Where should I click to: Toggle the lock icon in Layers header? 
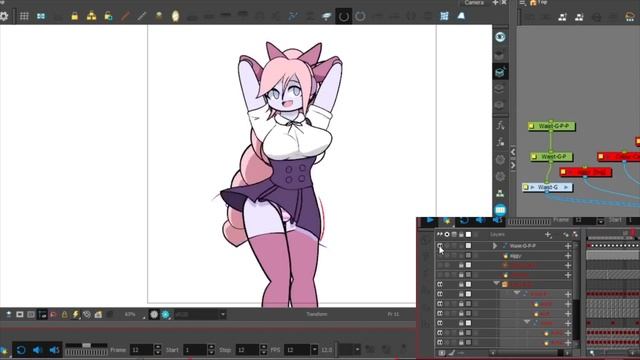(461, 234)
